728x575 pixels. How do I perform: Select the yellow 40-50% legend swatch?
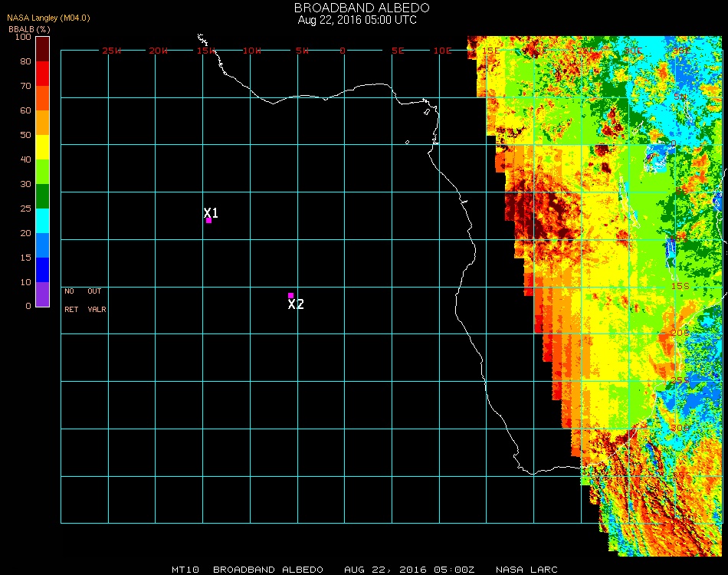point(42,146)
